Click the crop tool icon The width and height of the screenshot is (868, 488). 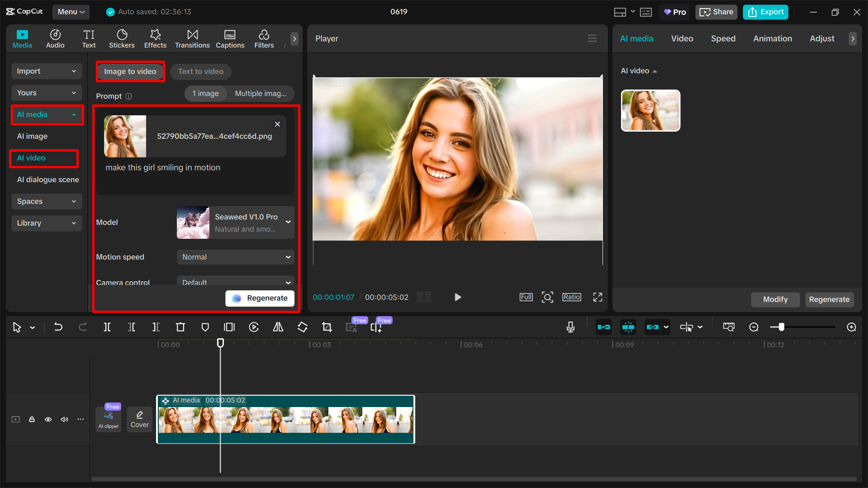click(327, 327)
